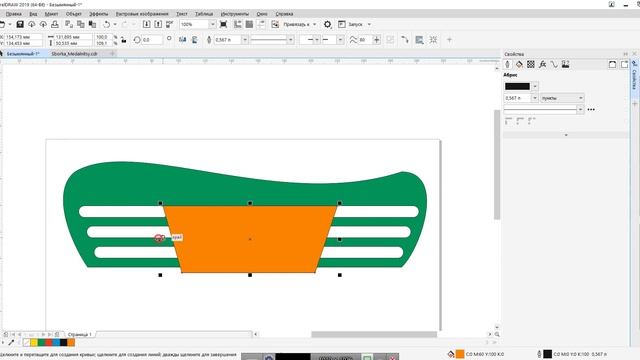This screenshot has width=640, height=360.
Task: Save the document with the floppy disk icon
Action: (20, 24)
